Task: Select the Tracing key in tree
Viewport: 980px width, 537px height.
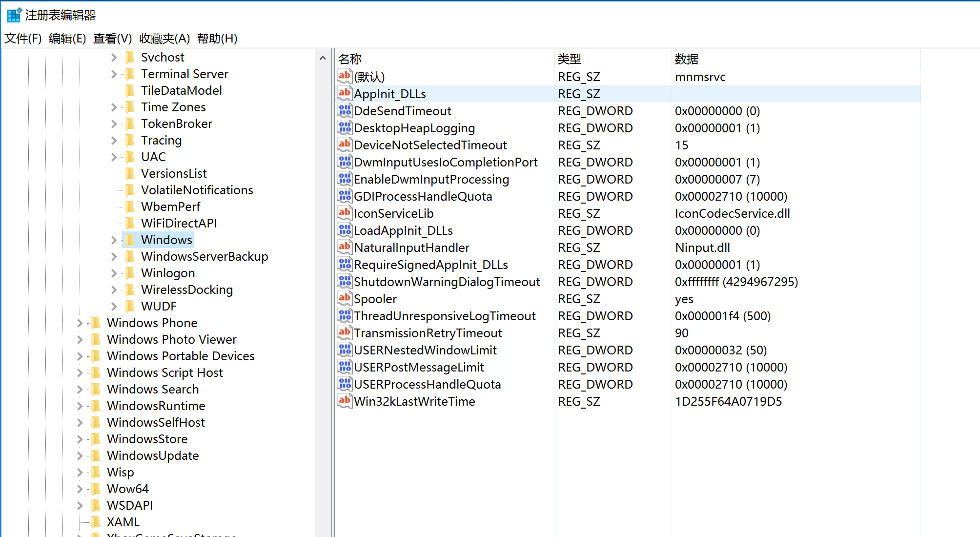Action: pos(161,140)
